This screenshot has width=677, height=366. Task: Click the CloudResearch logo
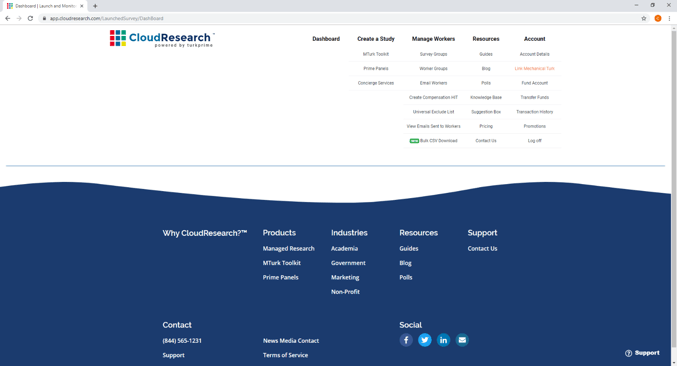[162, 38]
